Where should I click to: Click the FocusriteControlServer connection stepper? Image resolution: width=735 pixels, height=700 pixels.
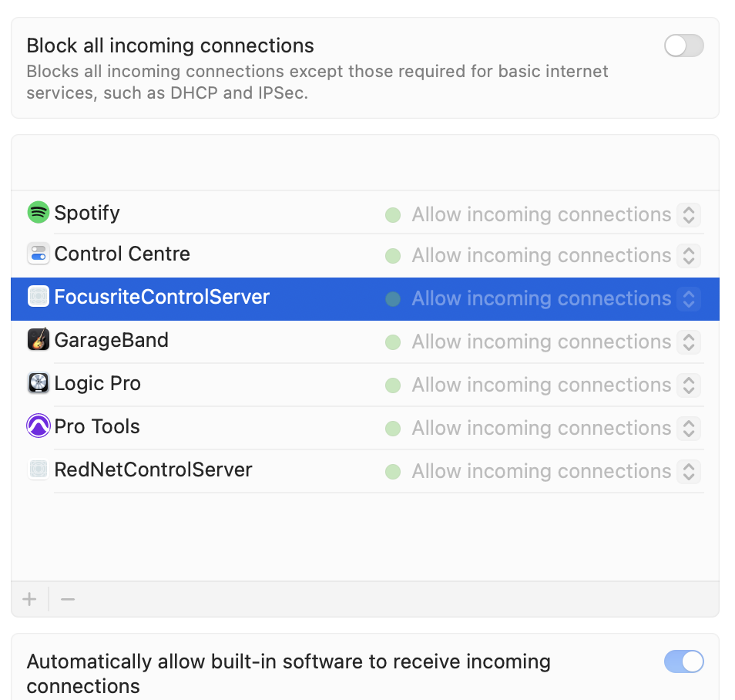[689, 298]
